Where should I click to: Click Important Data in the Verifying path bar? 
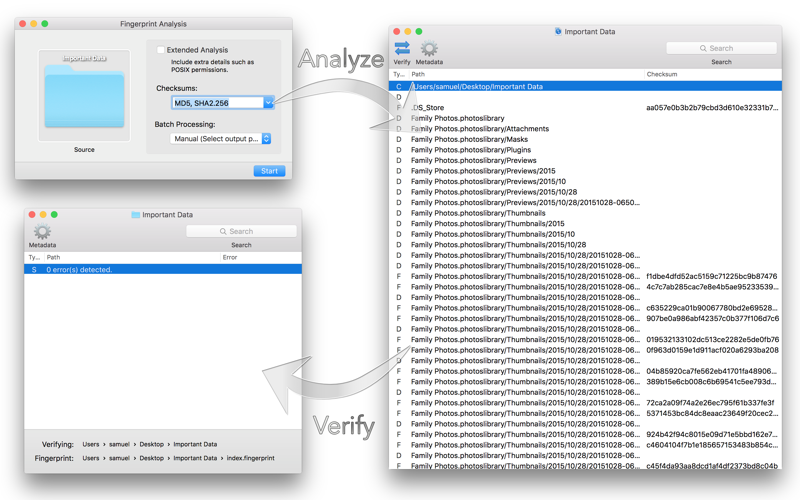tap(195, 444)
